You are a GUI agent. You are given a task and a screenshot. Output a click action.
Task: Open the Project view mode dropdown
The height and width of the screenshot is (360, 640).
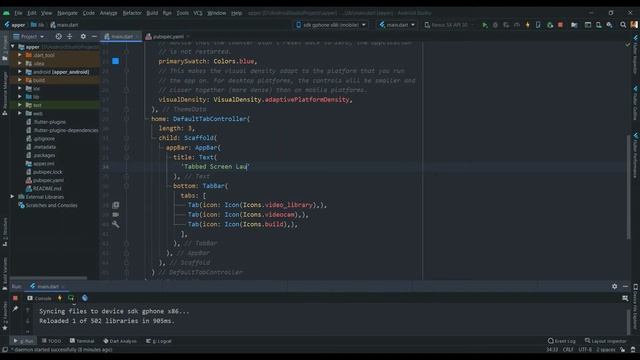(29, 36)
